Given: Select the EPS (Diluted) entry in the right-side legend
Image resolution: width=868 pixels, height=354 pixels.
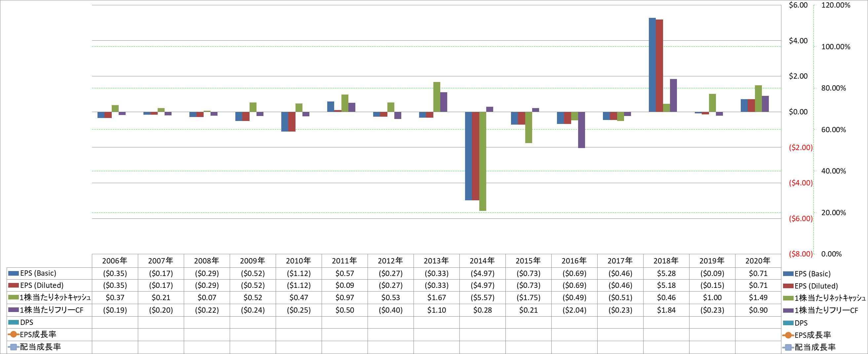Looking at the screenshot, I should pos(810,286).
